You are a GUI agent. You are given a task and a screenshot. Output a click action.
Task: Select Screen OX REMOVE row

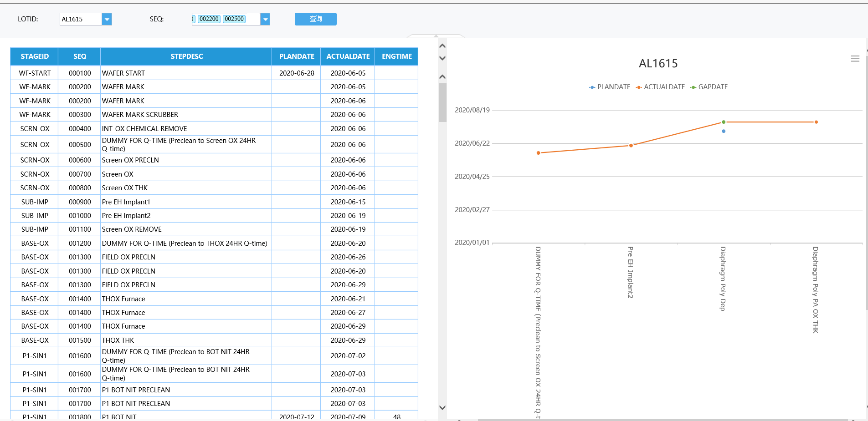tap(214, 229)
